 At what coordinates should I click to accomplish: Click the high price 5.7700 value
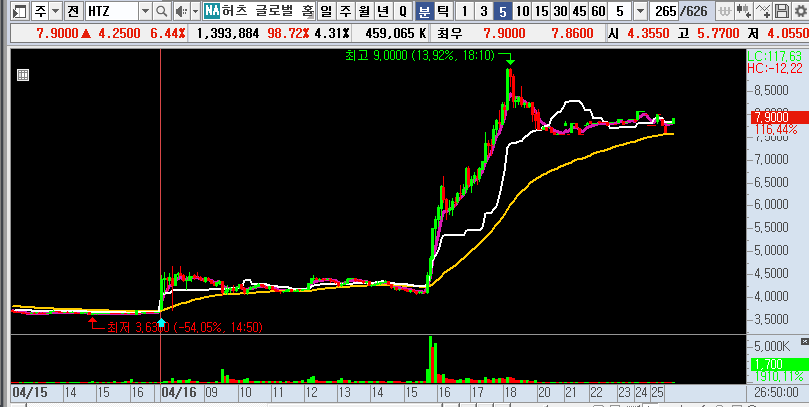tap(718, 34)
